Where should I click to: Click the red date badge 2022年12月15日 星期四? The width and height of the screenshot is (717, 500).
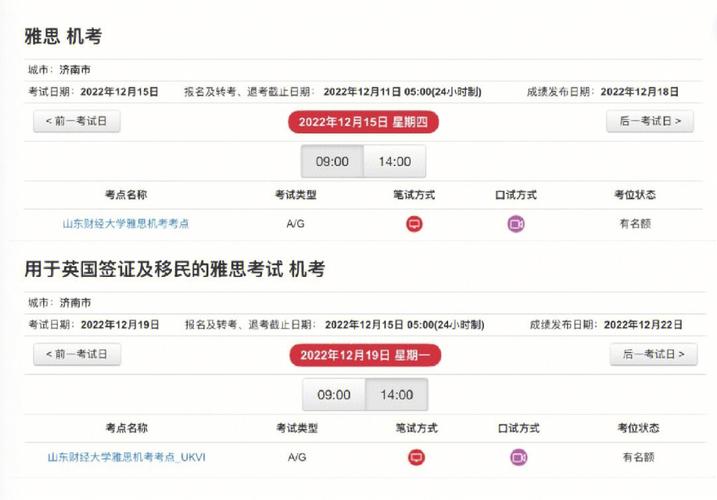[363, 122]
